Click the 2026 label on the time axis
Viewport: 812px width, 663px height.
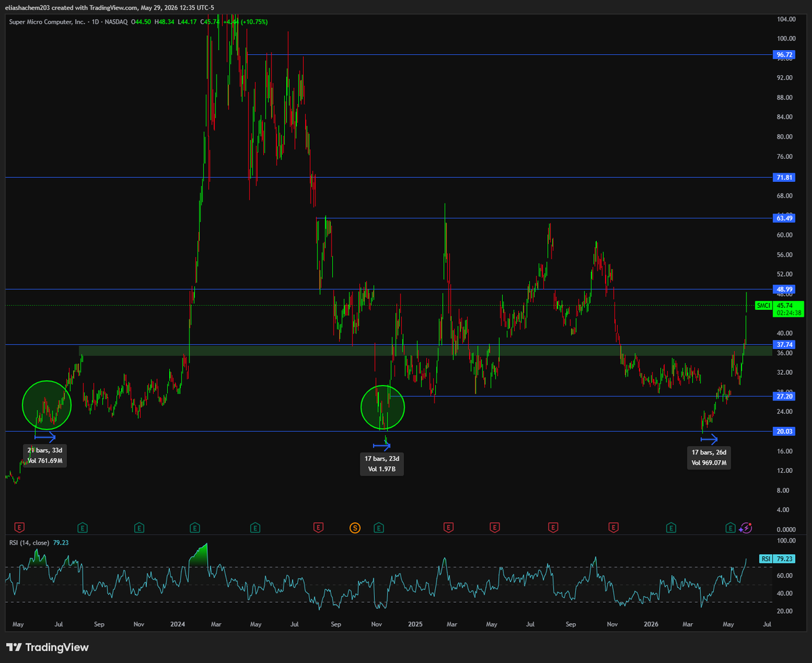coord(651,624)
